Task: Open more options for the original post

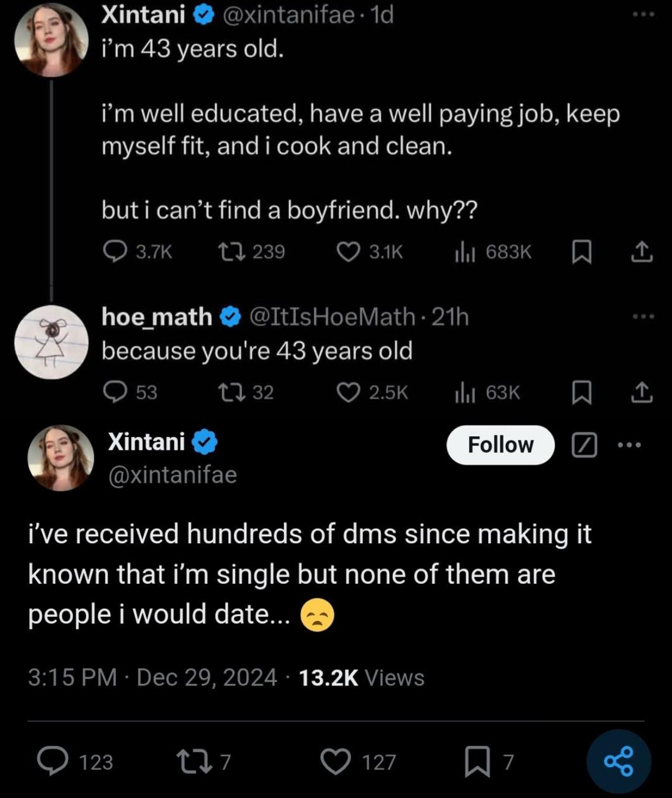Action: (643, 15)
